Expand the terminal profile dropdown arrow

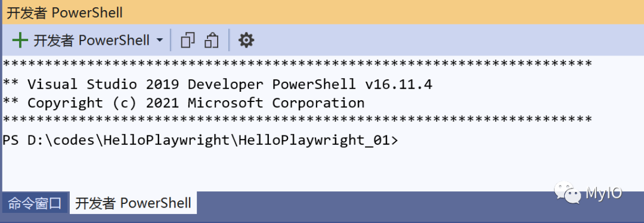point(160,40)
